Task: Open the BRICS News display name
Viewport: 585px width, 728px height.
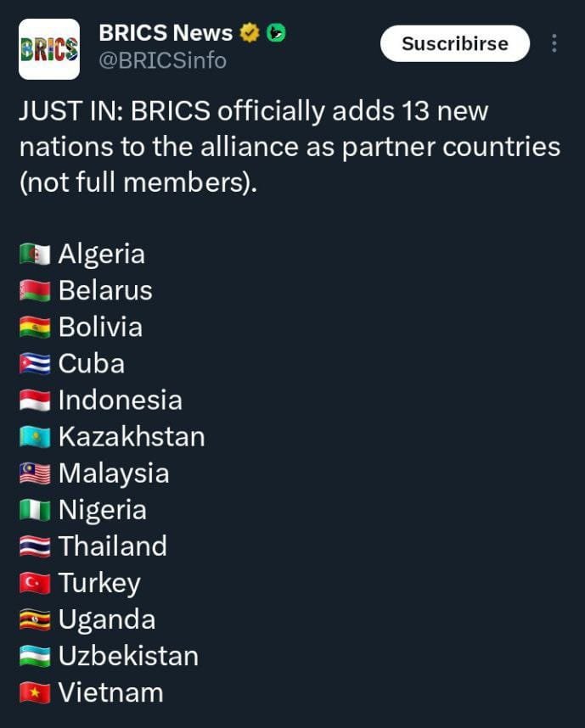Action: 166,33
